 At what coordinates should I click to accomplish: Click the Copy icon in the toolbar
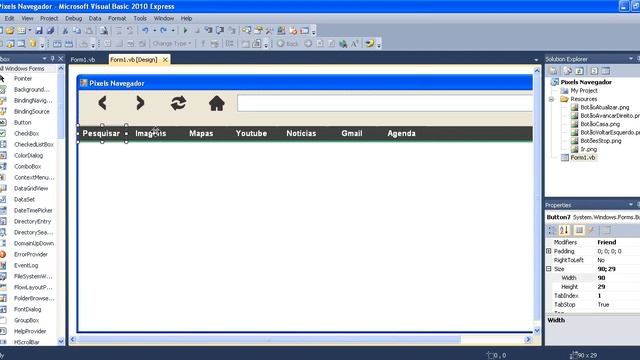click(x=77, y=31)
